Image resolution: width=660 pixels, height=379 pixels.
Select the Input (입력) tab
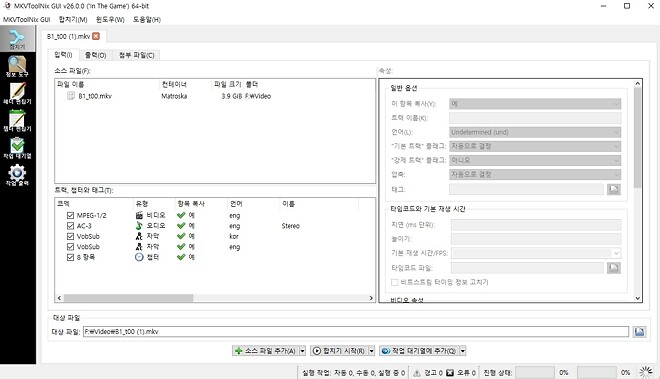[x=64, y=55]
